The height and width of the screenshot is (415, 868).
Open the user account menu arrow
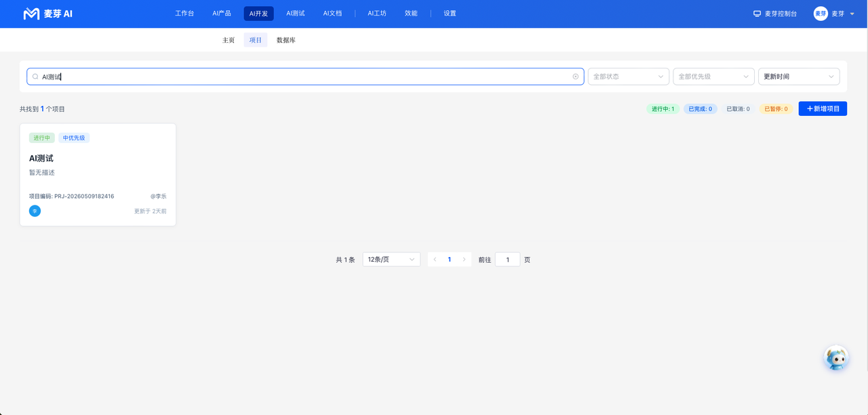point(852,14)
